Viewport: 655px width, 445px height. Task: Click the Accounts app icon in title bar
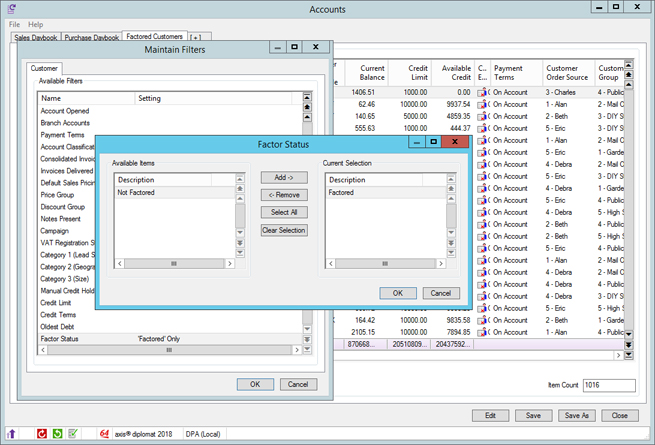pyautogui.click(x=12, y=9)
